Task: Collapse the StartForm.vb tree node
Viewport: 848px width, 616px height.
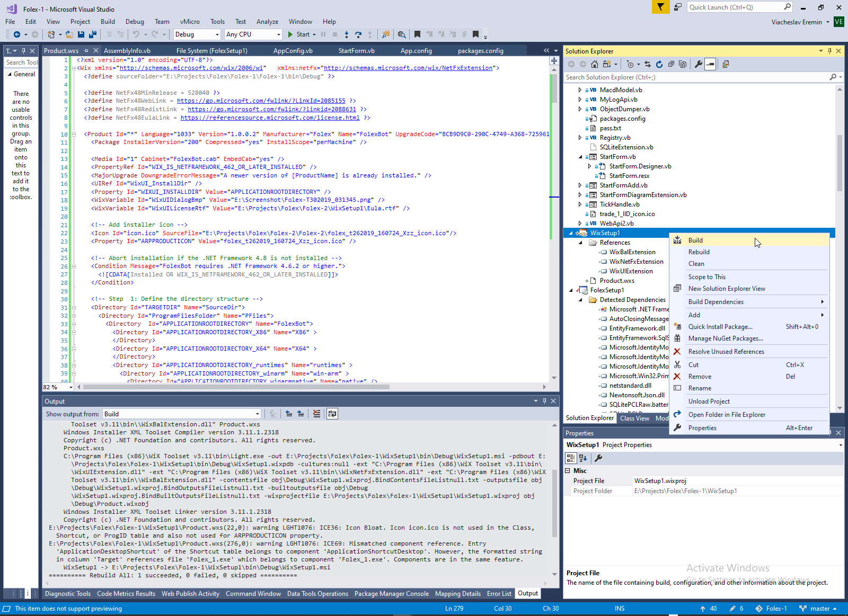Action: (580, 157)
